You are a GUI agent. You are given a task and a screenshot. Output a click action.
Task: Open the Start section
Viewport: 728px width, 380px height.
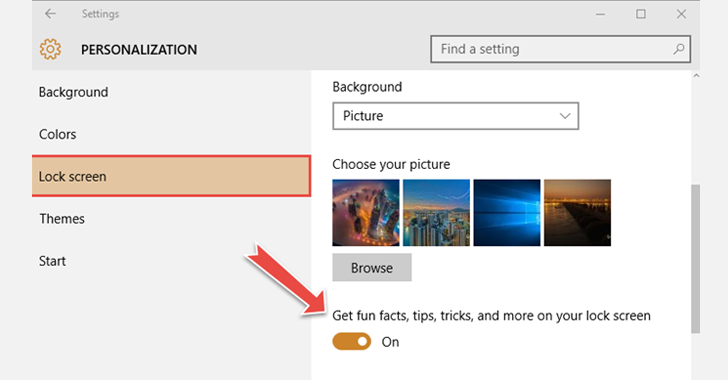[52, 261]
